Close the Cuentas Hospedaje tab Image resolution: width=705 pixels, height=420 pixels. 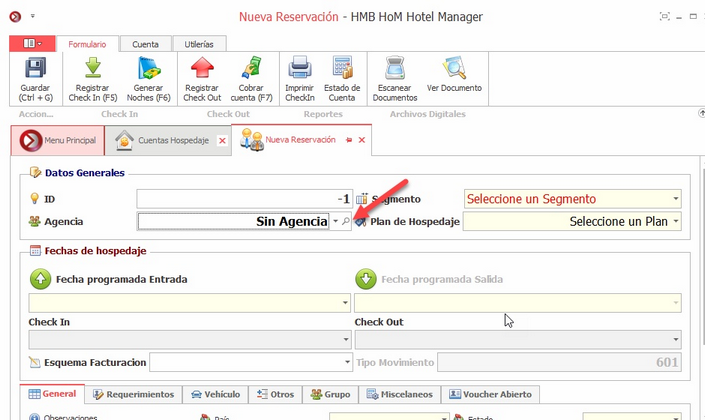[221, 141]
